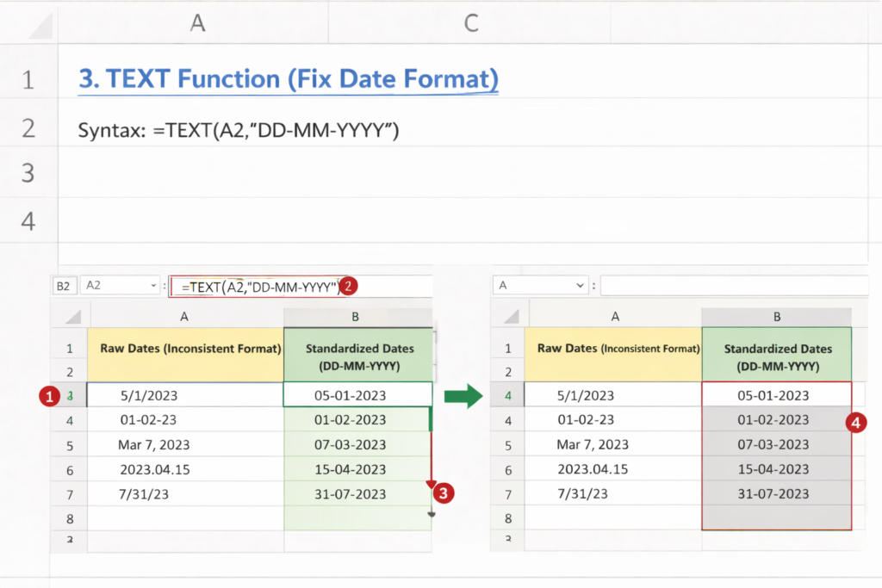Click left sheet cell Mar 7, 2023
The width and height of the screenshot is (882, 588).
click(x=185, y=444)
